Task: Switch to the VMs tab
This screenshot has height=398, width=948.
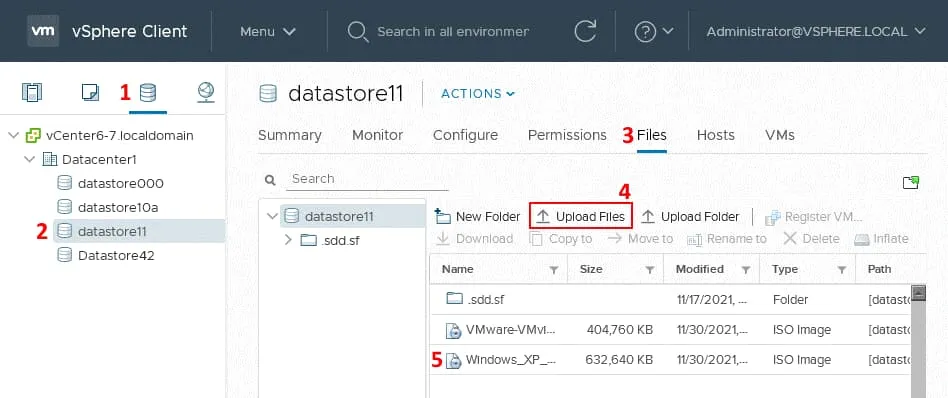Action: [779, 135]
